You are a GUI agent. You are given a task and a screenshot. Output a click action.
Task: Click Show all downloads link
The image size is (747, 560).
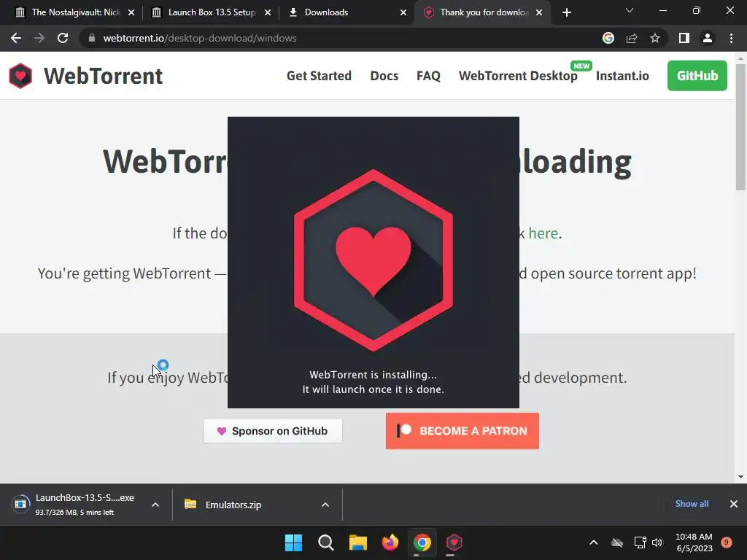click(692, 504)
